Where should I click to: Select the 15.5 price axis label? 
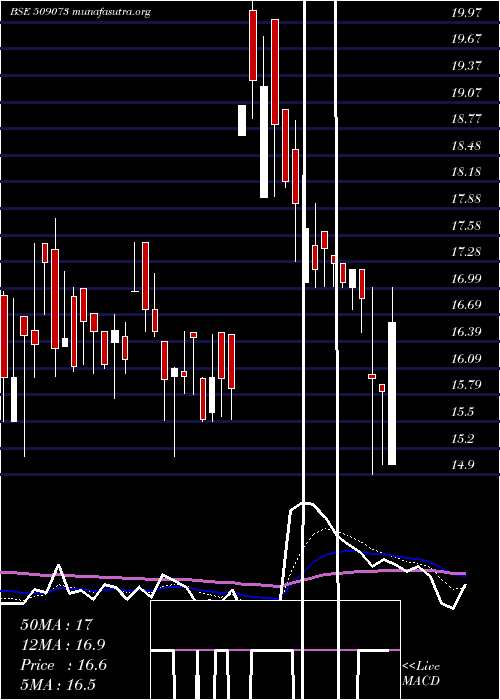click(462, 412)
